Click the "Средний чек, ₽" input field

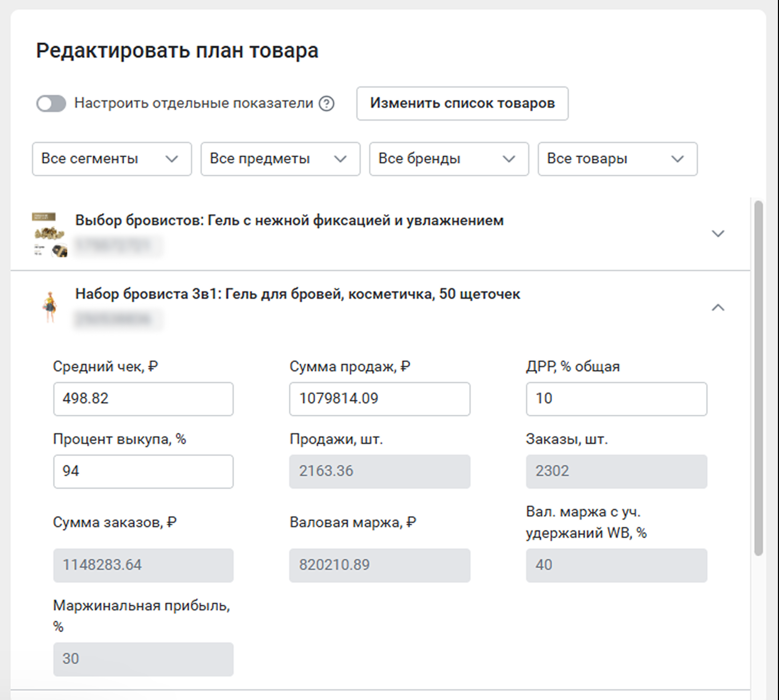point(143,399)
